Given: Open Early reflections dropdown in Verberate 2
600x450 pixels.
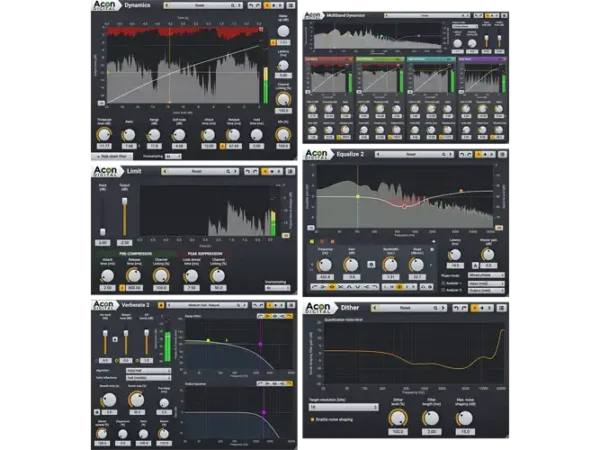Looking at the screenshot, I should [148, 378].
